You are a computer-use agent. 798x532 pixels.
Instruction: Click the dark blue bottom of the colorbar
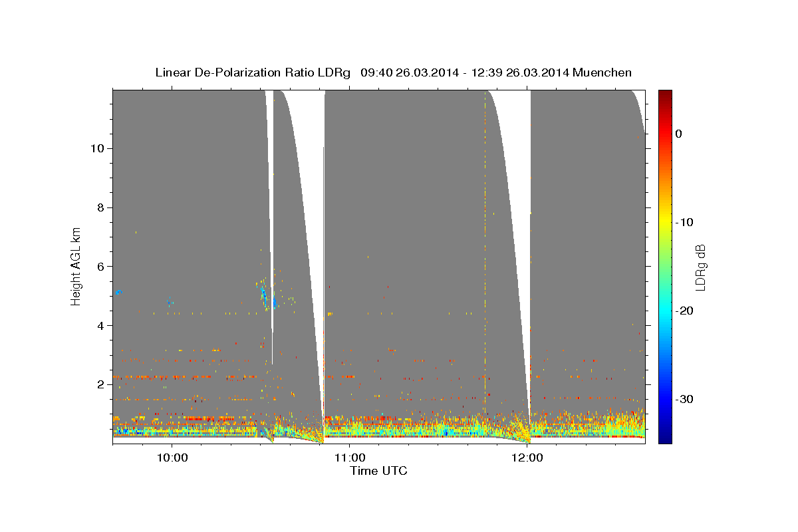coord(665,438)
